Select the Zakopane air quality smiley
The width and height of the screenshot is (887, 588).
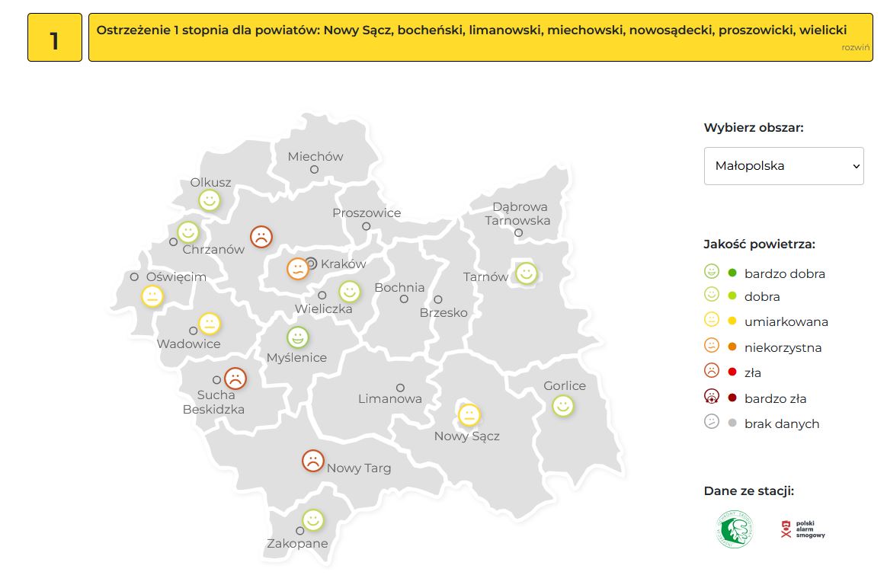(x=312, y=519)
